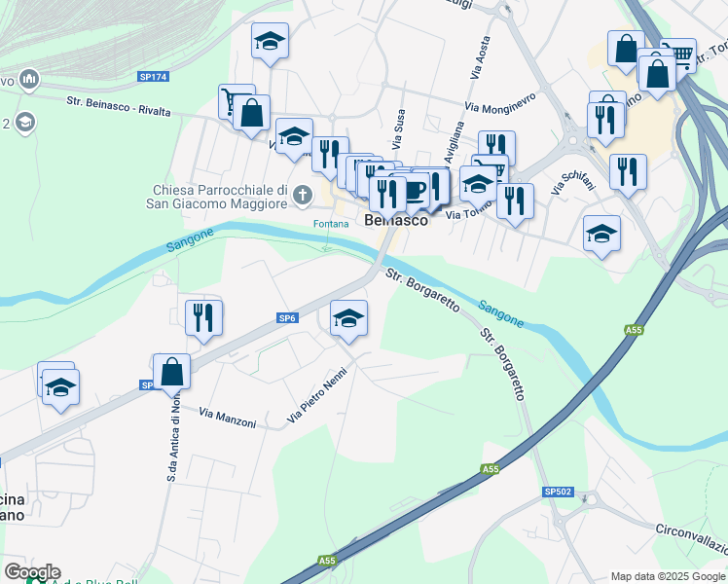Viewport: 728px width, 584px height.
Task: Select the Fontana place label
Action: tap(331, 224)
